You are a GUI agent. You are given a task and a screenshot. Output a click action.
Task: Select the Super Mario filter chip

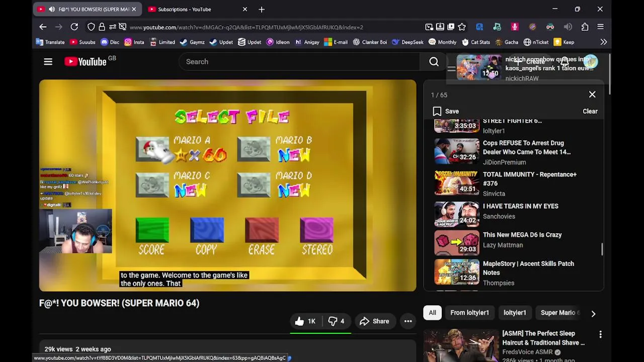[558, 313]
